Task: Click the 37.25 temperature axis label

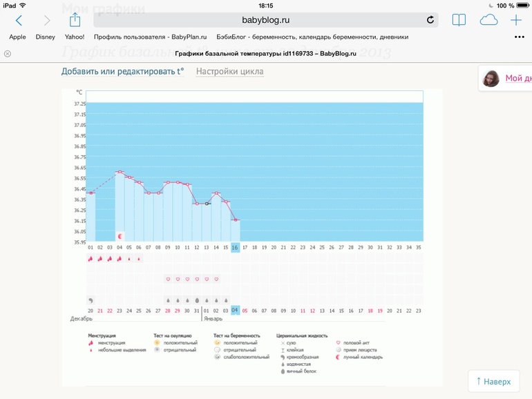Action: click(x=80, y=104)
